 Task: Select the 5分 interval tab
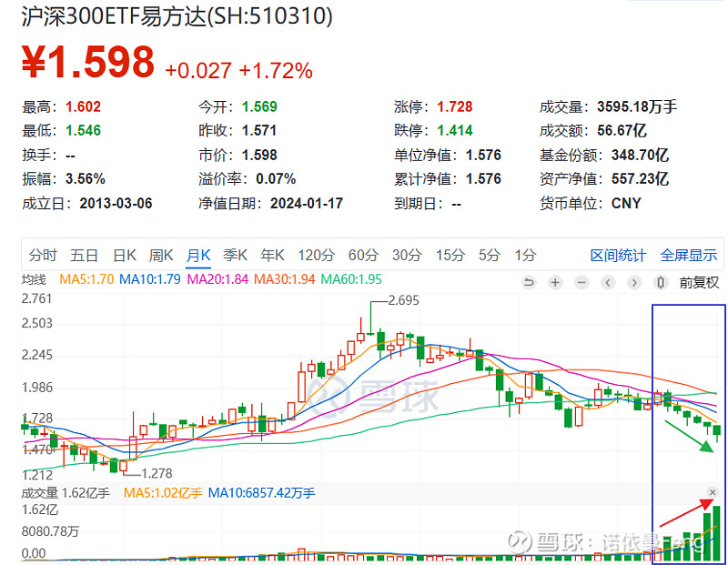coord(490,255)
